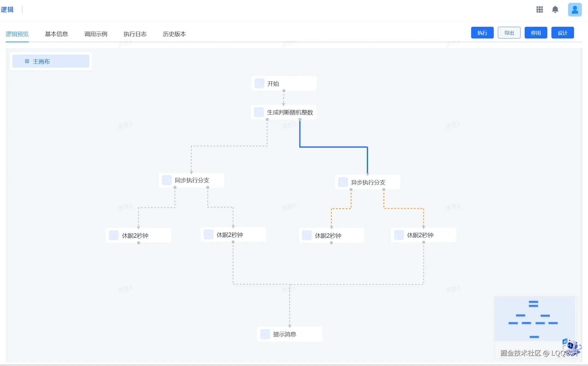Screen dimensions: 588x366
Task: Click the 同步执行分支 node icon
Action: pos(167,180)
